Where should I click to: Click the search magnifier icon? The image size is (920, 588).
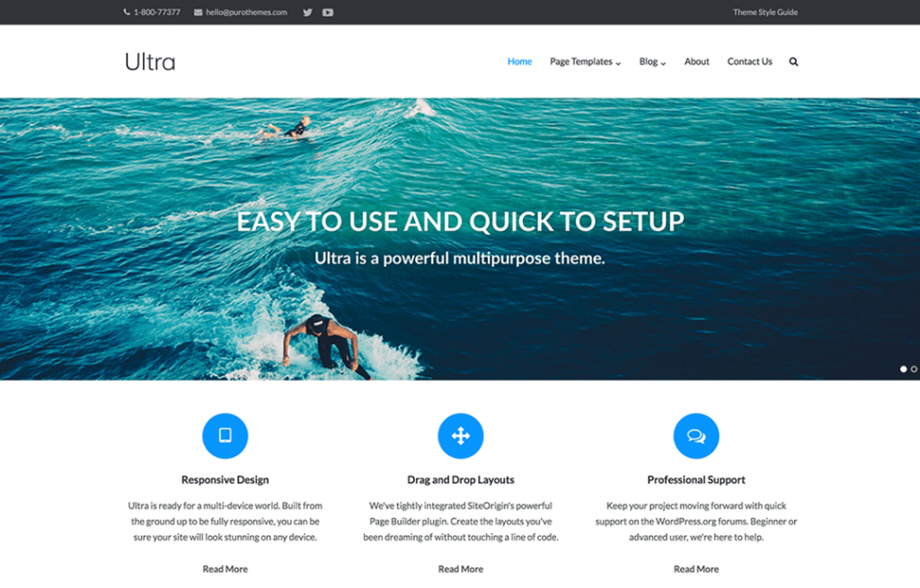click(793, 62)
